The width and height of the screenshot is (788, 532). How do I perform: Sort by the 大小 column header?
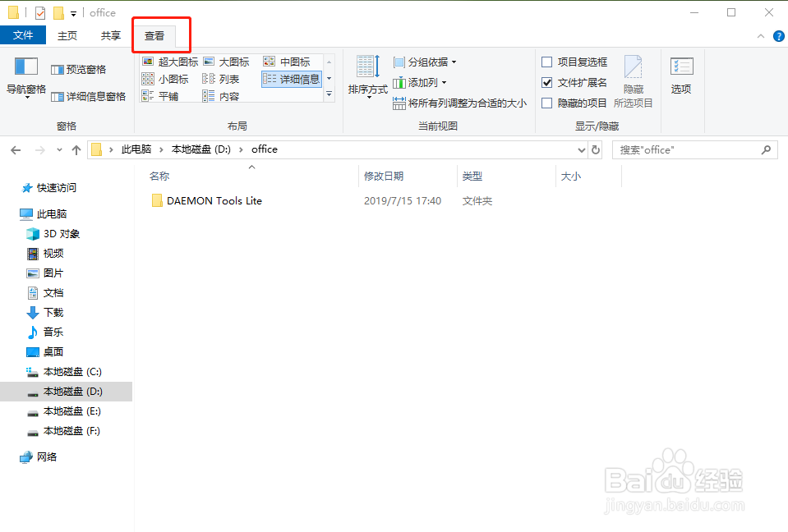click(x=571, y=177)
